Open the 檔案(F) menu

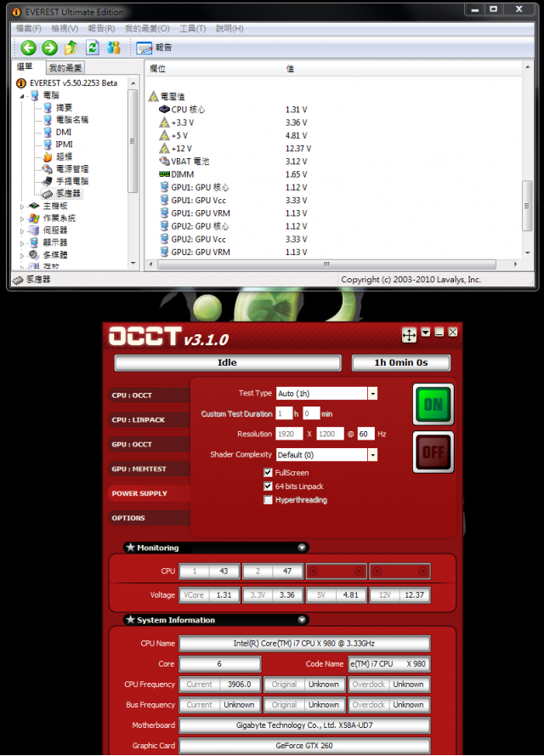click(x=28, y=28)
